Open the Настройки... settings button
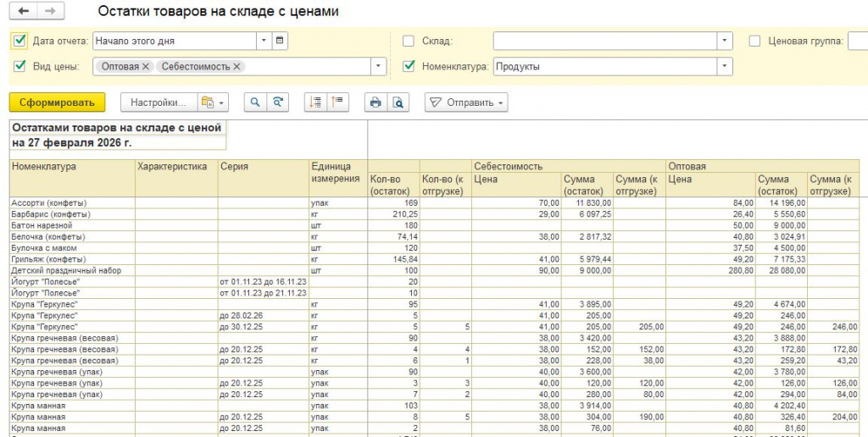 pyautogui.click(x=158, y=102)
